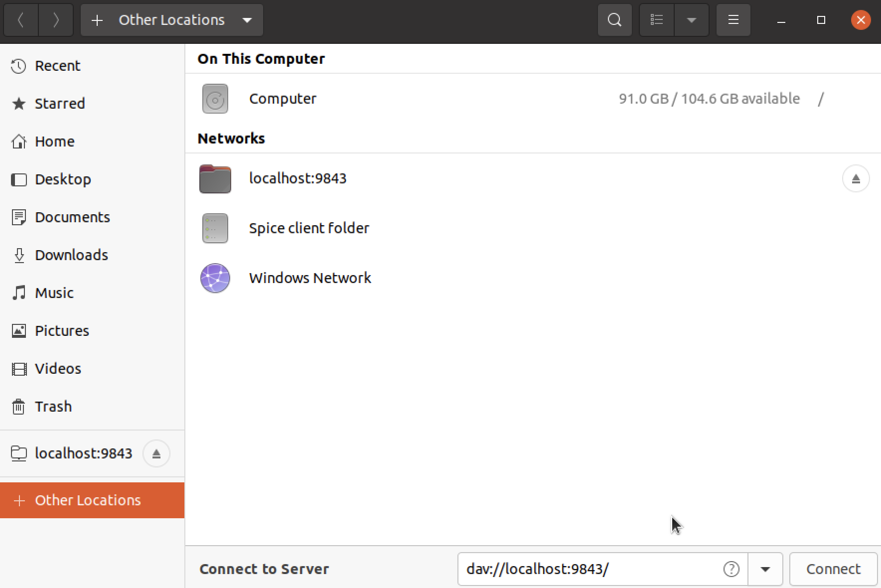
Task: Go to Home folder in sidebar
Action: coord(92,142)
